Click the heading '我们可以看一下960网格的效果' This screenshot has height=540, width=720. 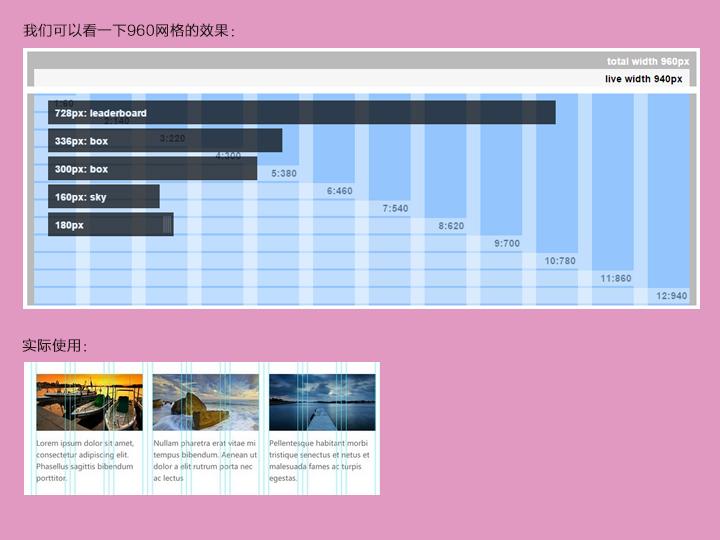point(129,30)
